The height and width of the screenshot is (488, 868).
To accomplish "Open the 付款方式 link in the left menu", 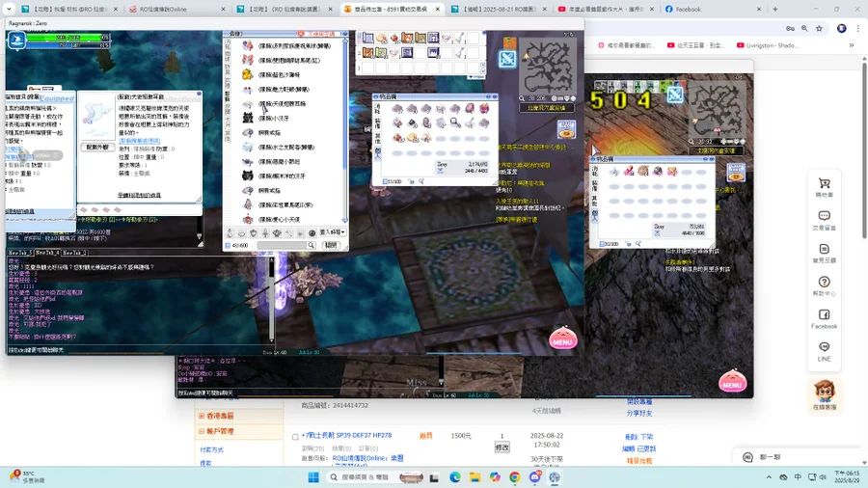I will [211, 449].
